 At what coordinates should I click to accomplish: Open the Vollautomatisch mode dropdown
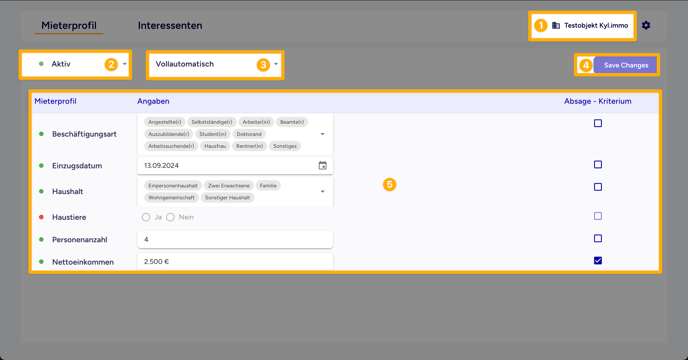(215, 65)
